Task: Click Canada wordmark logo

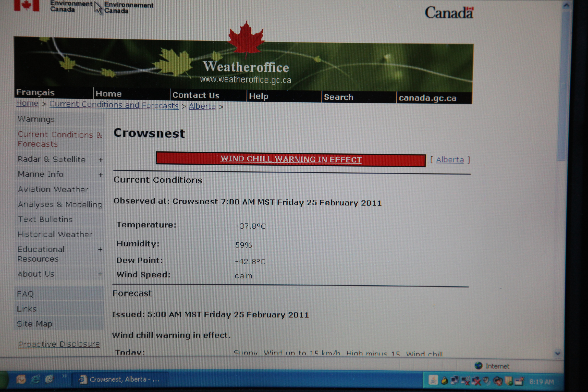Action: coord(449,12)
